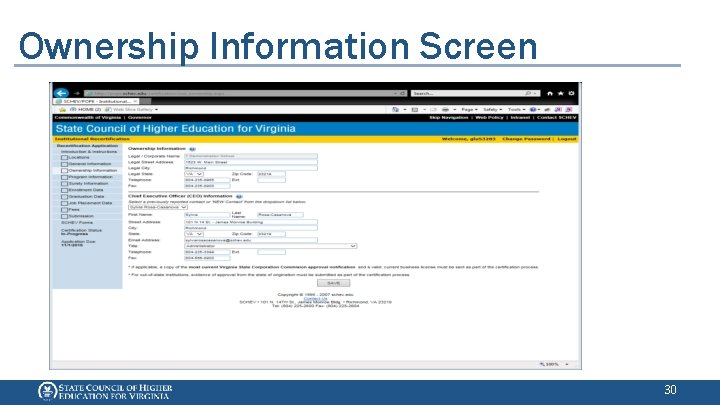Close the SCHEV/POPE browser tab
Screen dimensions: 720x405
point(135,101)
